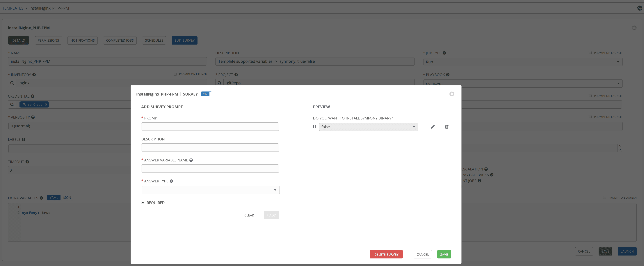Click the drag handle beside the false dropdown
The image size is (644, 266).
[x=314, y=127]
